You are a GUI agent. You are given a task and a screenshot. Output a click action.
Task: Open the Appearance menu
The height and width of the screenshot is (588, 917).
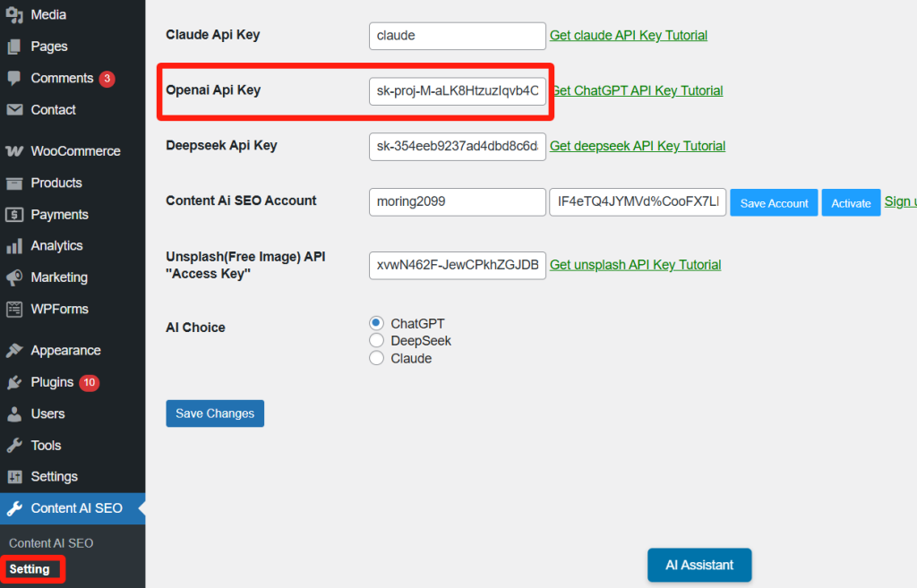[x=66, y=351]
